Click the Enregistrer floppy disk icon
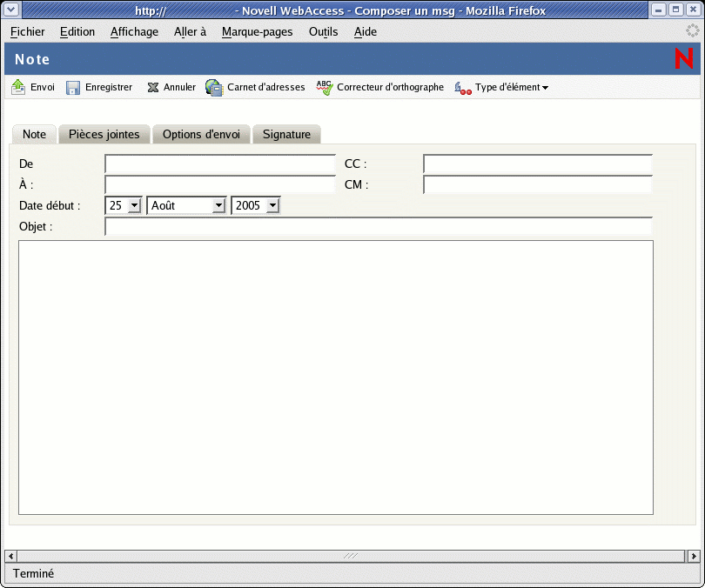 [x=73, y=88]
